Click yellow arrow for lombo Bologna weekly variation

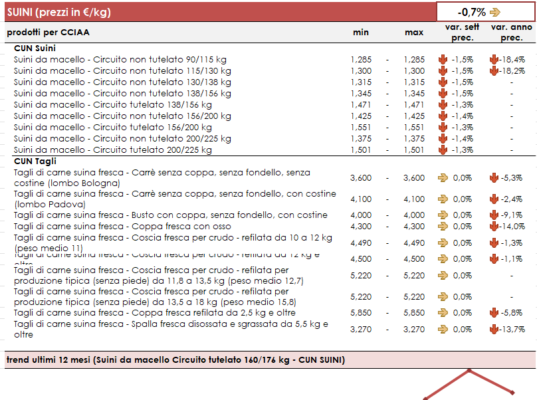pyautogui.click(x=443, y=178)
